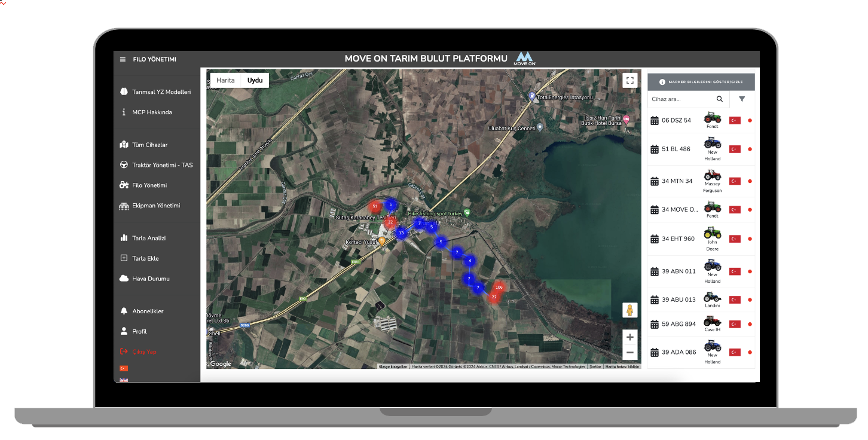
Task: Select the John Deere tractor icon
Action: [x=712, y=233]
